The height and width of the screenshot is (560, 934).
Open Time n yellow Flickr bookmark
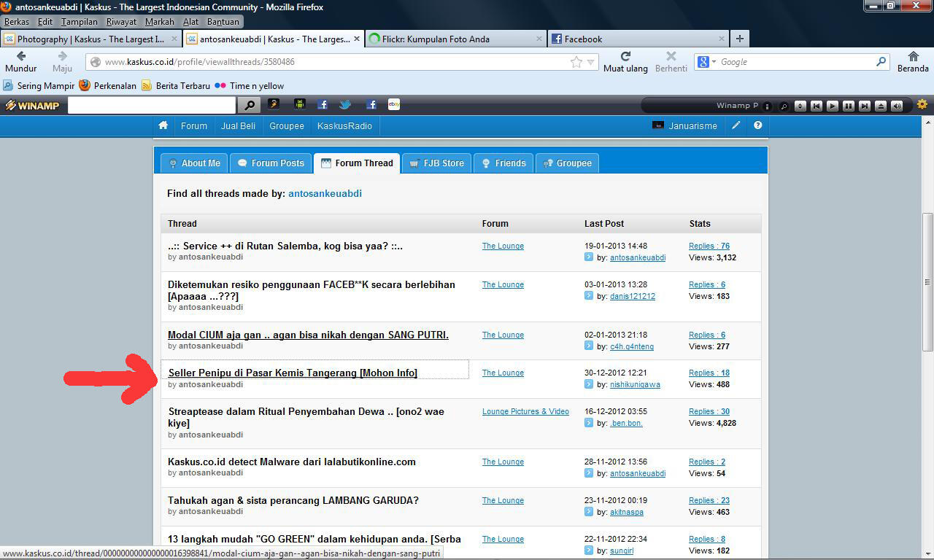click(x=250, y=85)
